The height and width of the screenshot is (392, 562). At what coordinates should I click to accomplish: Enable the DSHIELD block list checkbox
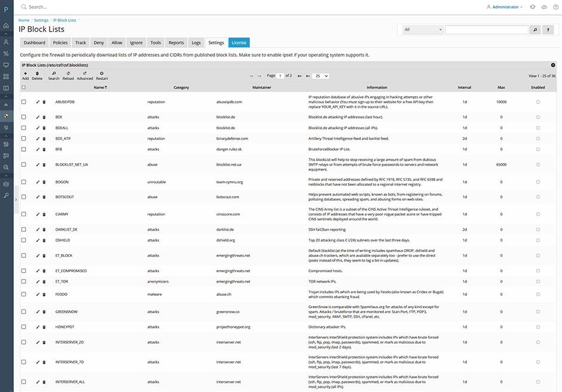(538, 240)
